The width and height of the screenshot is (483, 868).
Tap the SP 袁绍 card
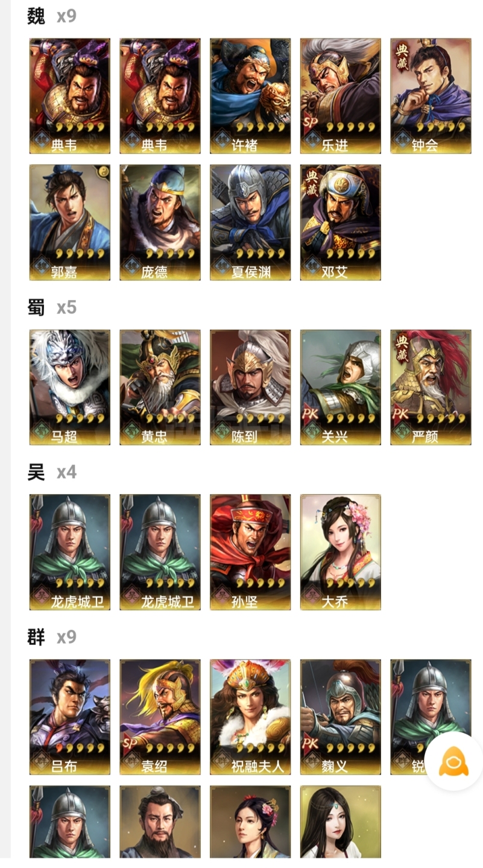coord(160,717)
